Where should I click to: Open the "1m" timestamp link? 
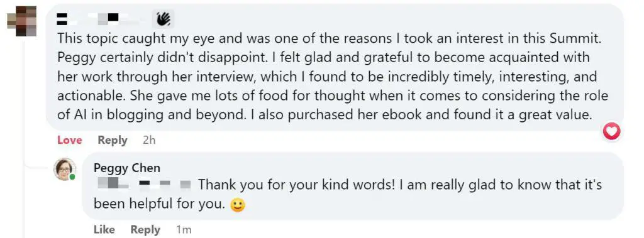[x=184, y=229]
